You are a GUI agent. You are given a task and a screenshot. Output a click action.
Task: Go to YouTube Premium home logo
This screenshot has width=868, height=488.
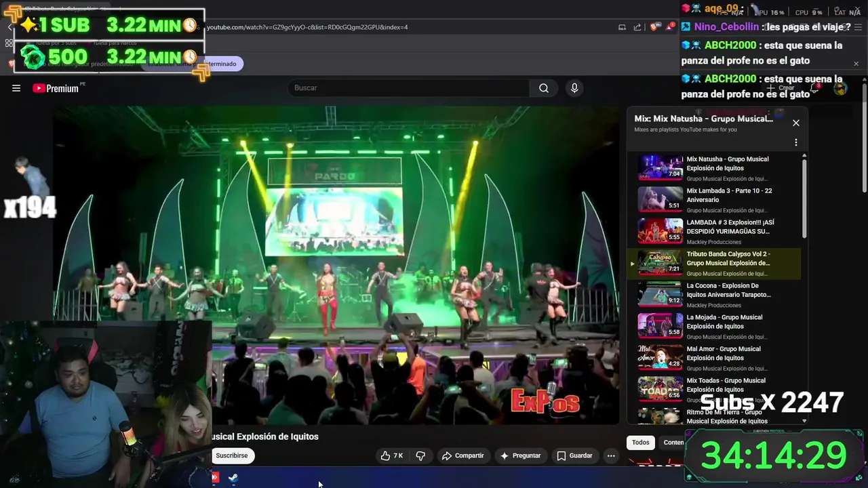[56, 88]
